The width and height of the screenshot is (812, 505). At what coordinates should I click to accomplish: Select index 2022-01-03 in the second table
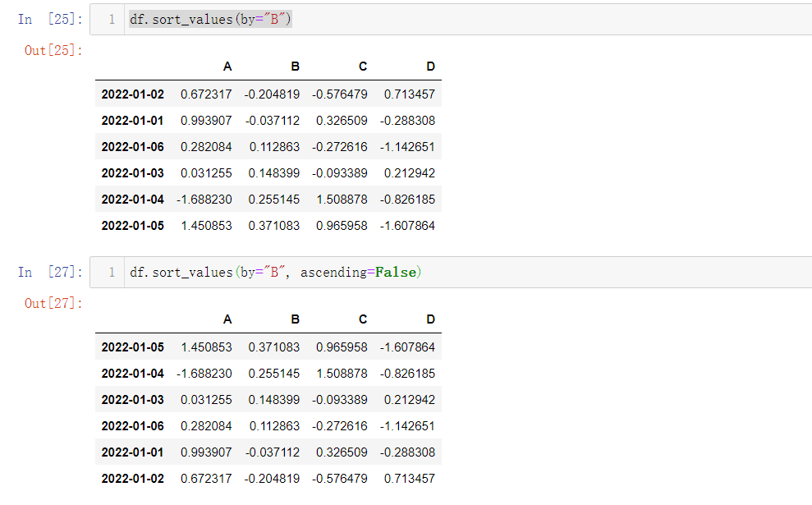click(132, 400)
